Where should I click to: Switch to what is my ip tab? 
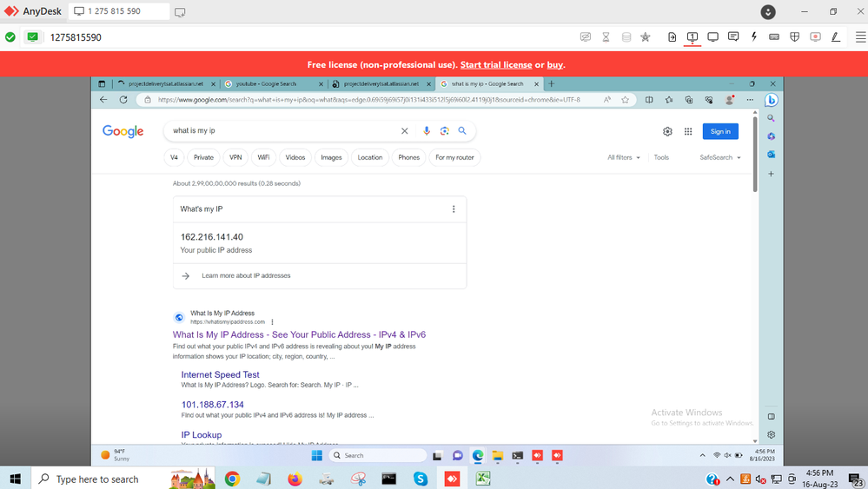[490, 84]
